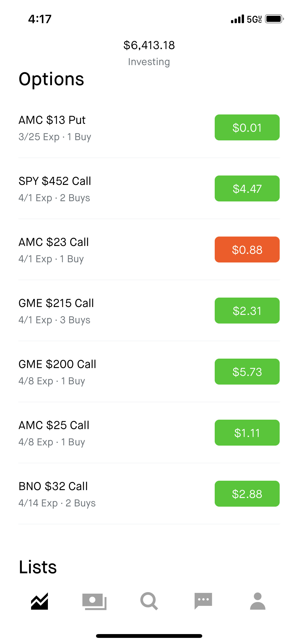Tap the $2.31 GME price button

[247, 311]
